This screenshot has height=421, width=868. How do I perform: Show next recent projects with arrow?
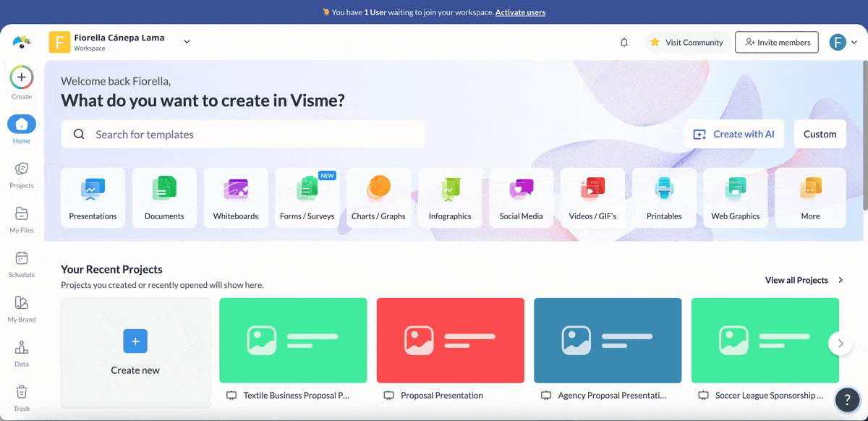click(840, 344)
